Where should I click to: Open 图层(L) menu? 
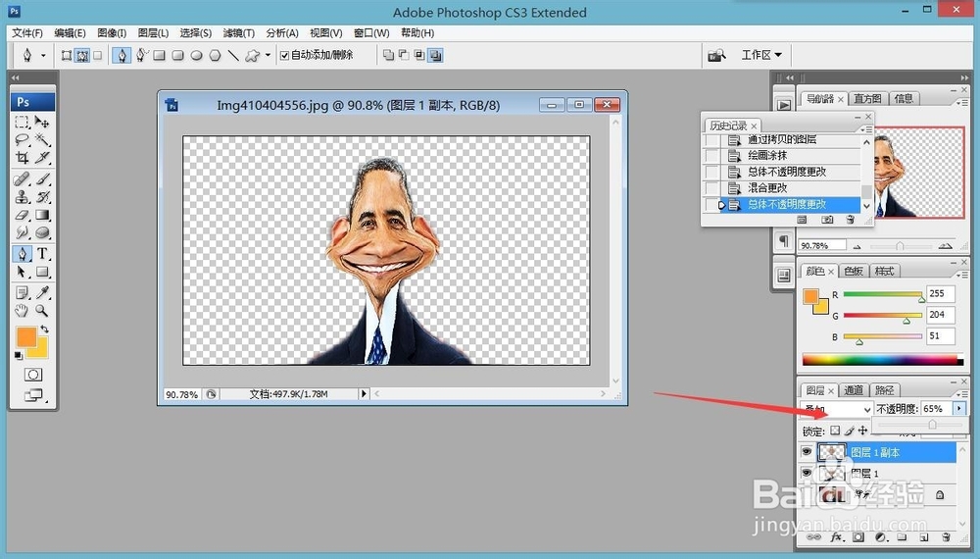[x=154, y=32]
